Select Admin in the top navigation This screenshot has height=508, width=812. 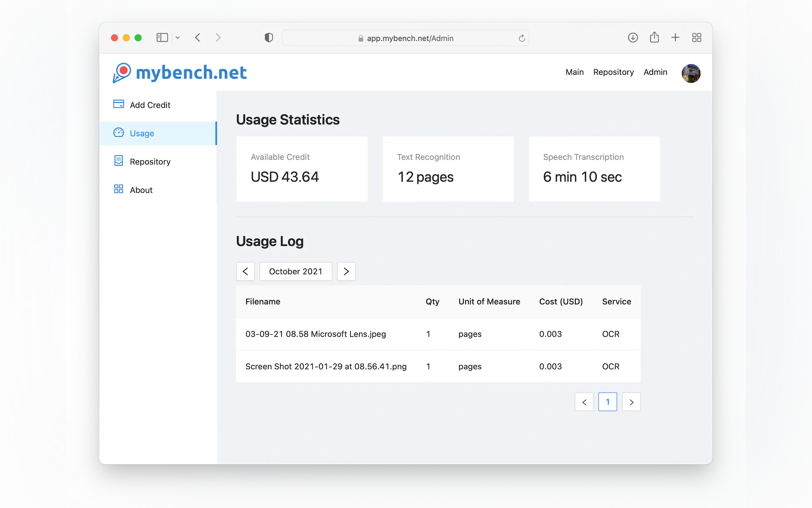pyautogui.click(x=655, y=72)
